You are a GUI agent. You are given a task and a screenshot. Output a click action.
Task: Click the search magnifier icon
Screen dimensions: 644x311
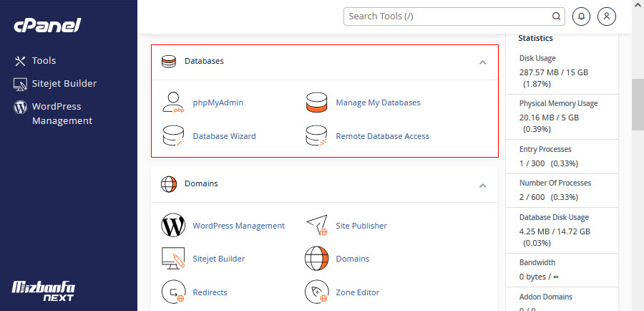[x=556, y=16]
